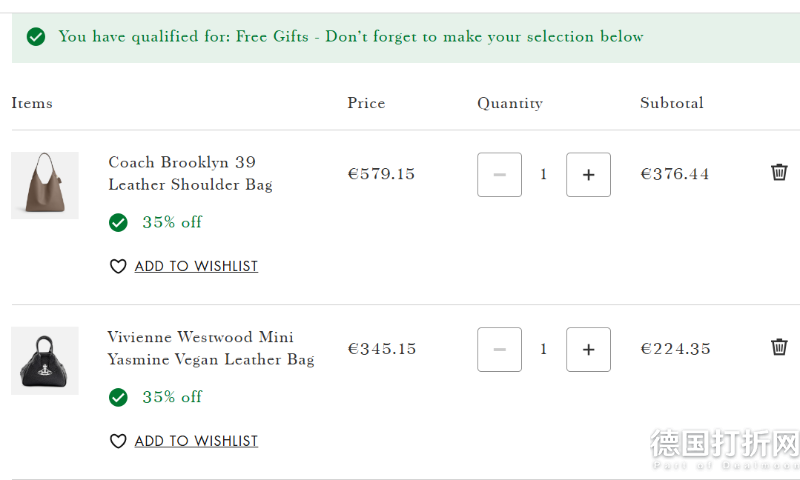
Task: Decrease quantity of Coach Brooklyn 39 bag
Action: tap(499, 174)
